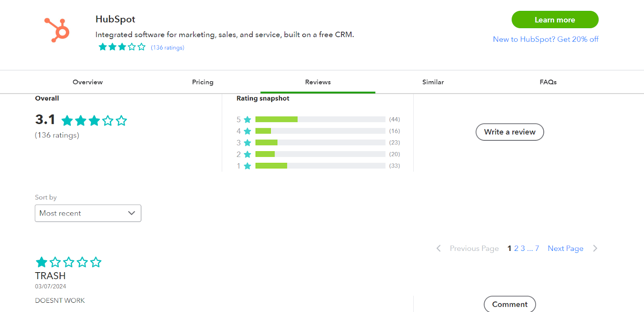Click the 2 star rating bar
The width and height of the screenshot is (644, 312).
coord(320,154)
